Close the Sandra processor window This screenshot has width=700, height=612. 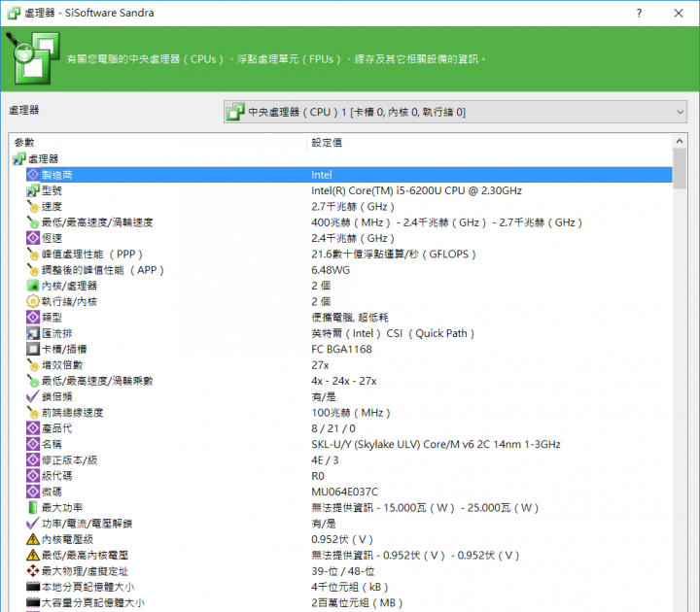[x=679, y=13]
